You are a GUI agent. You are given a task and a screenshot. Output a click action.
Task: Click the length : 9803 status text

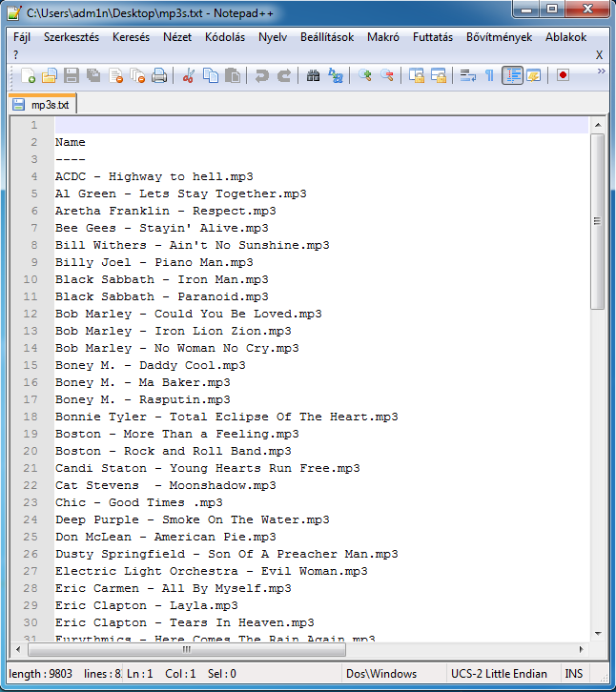tap(40, 674)
